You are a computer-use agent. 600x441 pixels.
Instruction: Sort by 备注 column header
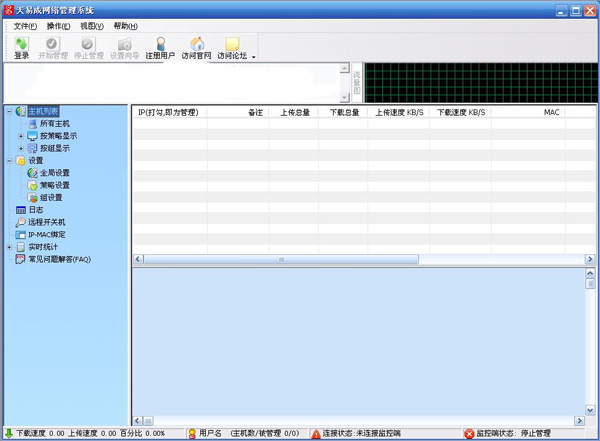238,112
